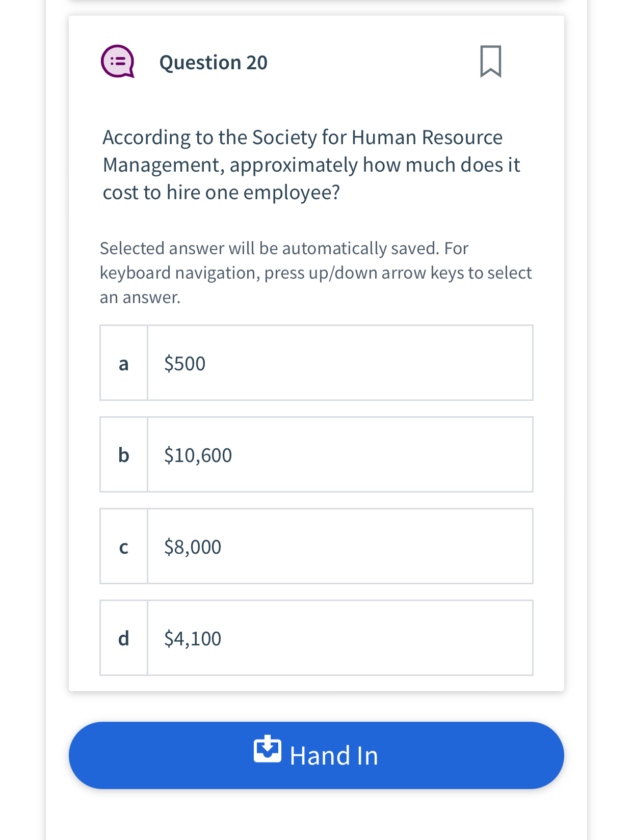Click the purple multiple-choice question type icon
Viewport: 633px width, 840px height.
(x=118, y=62)
